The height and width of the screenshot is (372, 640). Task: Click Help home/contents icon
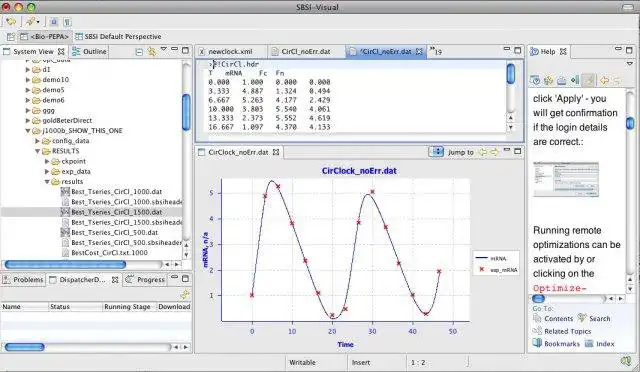point(535,80)
